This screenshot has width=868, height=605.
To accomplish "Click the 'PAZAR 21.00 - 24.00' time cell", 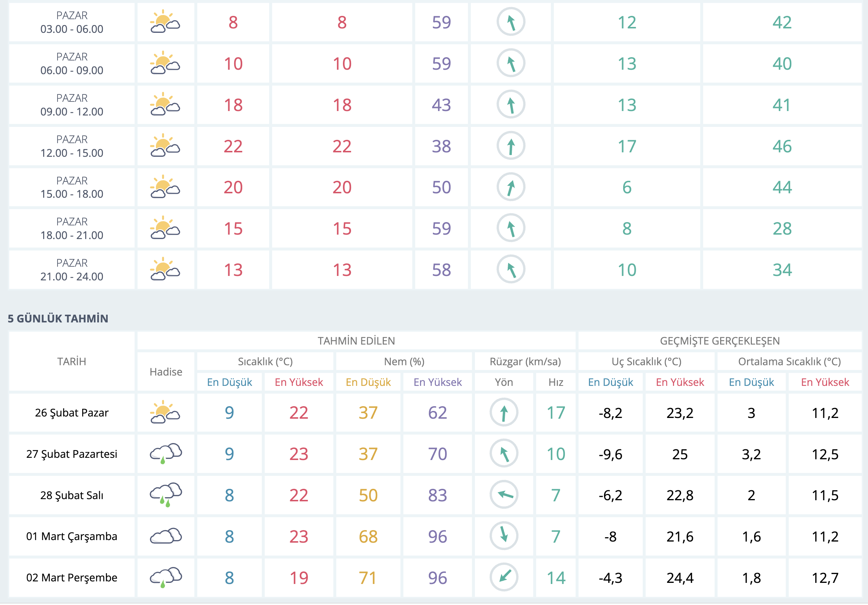I will pos(72,270).
